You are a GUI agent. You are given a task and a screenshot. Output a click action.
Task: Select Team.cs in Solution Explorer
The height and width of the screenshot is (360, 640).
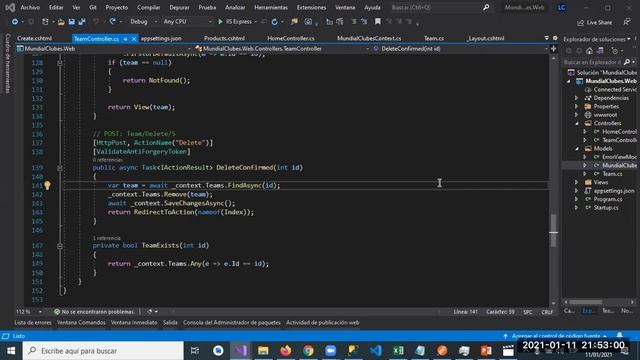[x=612, y=174]
